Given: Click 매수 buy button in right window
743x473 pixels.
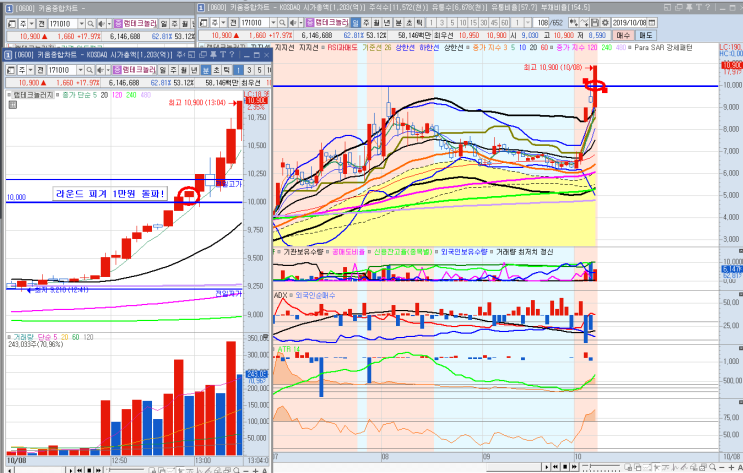Looking at the screenshot, I should pyautogui.click(x=624, y=36).
